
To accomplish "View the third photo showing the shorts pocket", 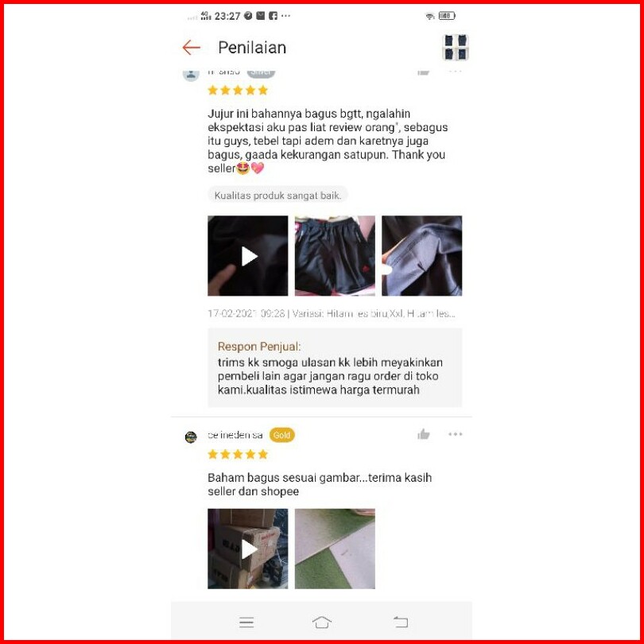I will point(422,255).
